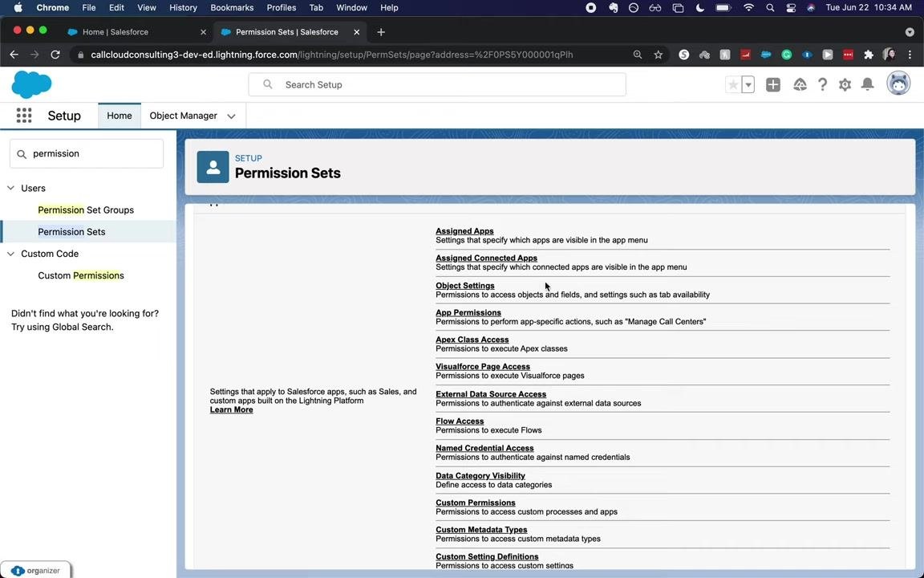Open the Flow Access link
The width and height of the screenshot is (924, 578).
pyautogui.click(x=460, y=421)
